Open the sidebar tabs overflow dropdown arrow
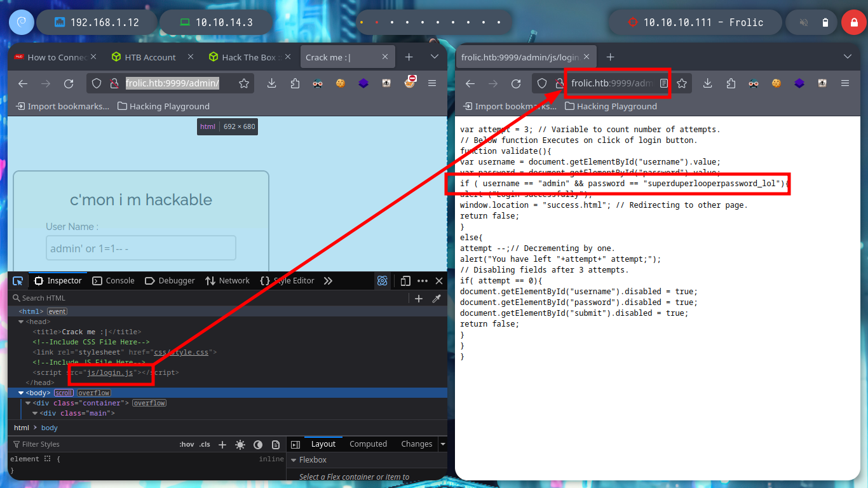Image resolution: width=868 pixels, height=488 pixels. 443,444
